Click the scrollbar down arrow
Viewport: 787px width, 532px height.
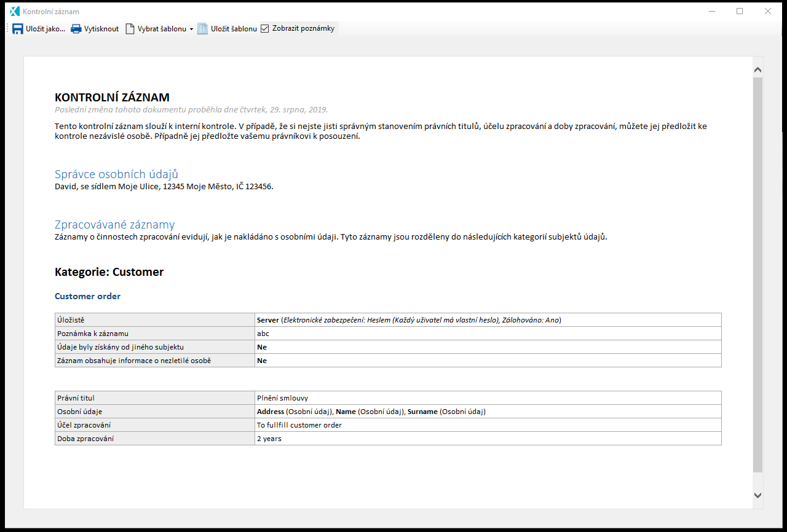point(757,495)
